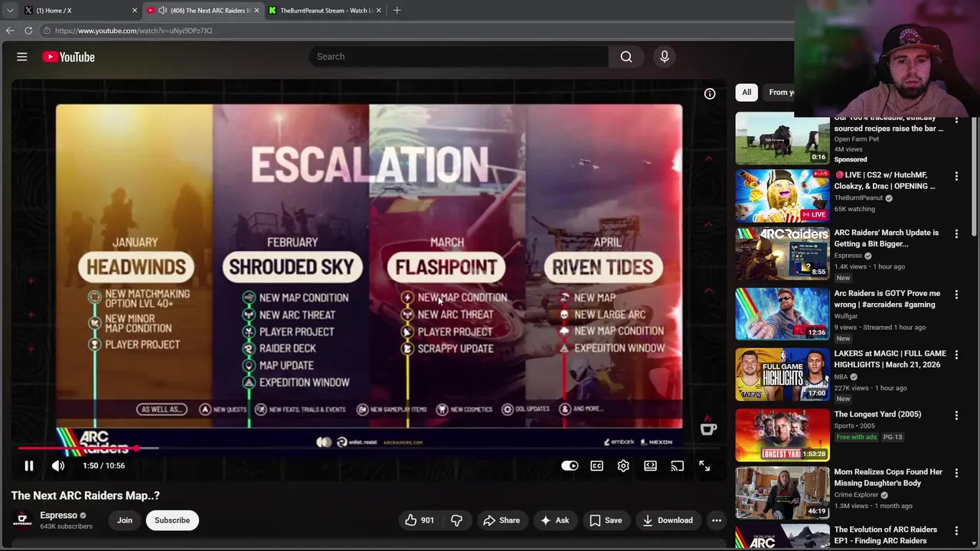The width and height of the screenshot is (980, 551).
Task: Mute the video volume speaker icon
Action: tap(58, 465)
